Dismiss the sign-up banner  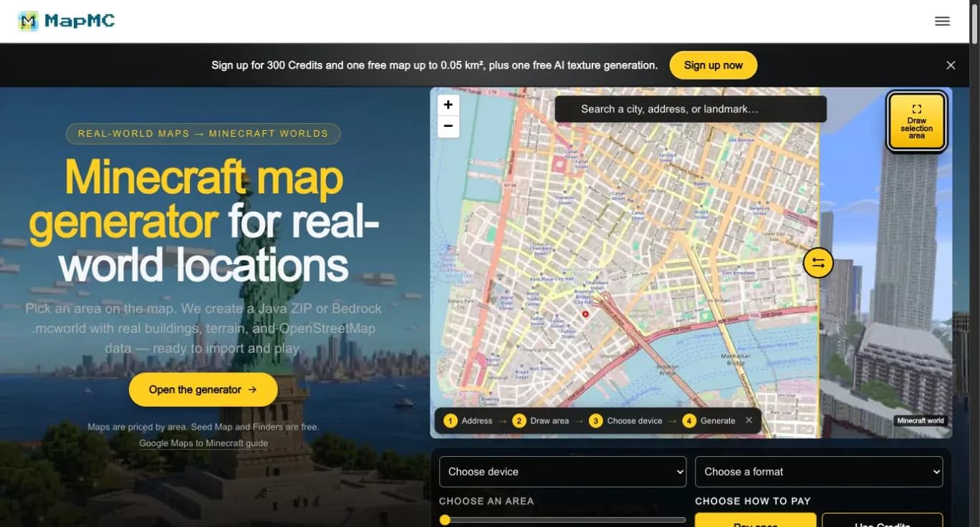(x=951, y=65)
